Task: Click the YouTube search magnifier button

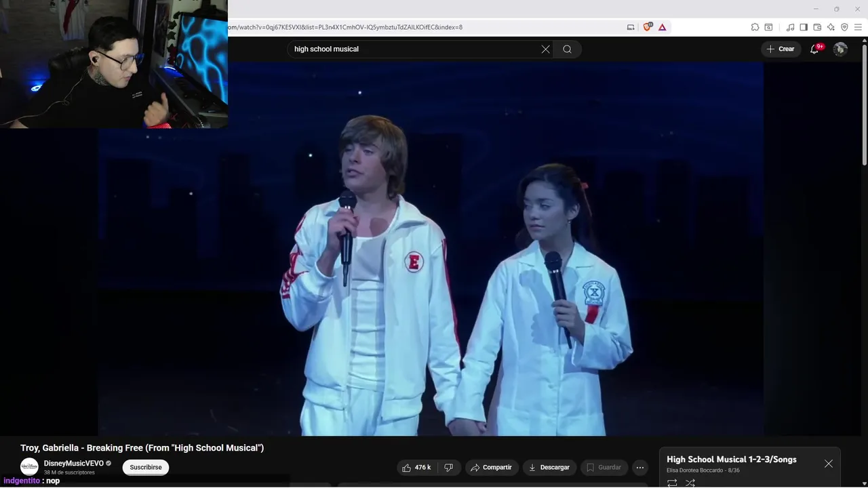Action: pos(567,49)
